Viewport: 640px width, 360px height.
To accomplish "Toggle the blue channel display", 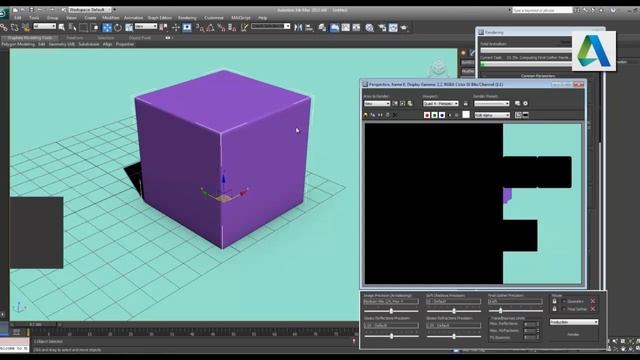I will point(442,115).
